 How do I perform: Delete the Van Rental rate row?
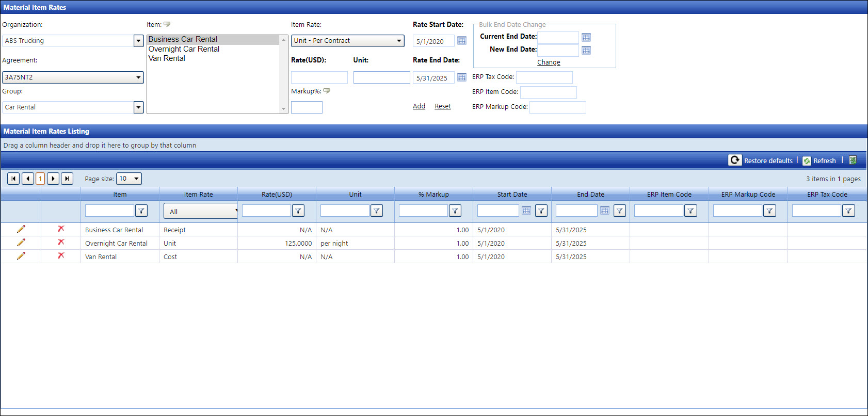tap(61, 256)
